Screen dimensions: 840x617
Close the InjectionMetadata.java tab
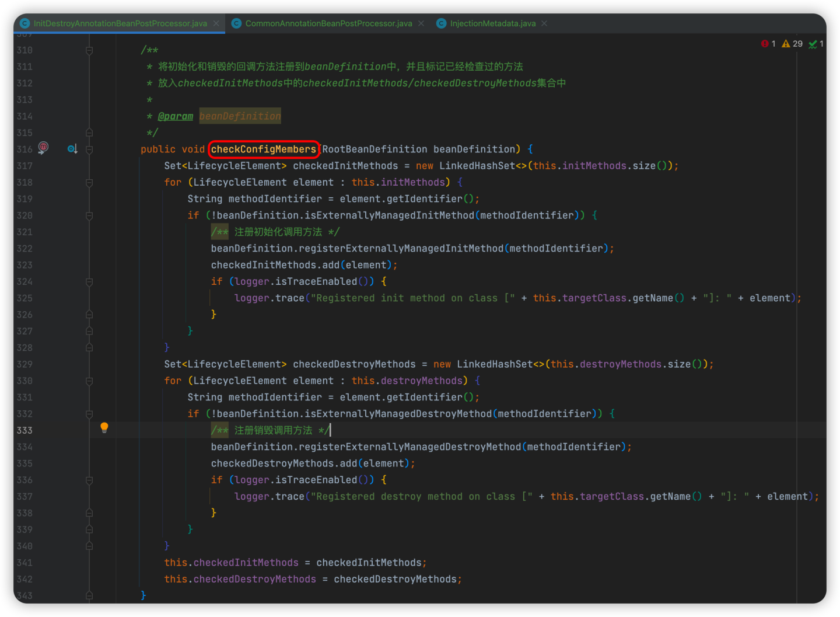[x=544, y=23]
